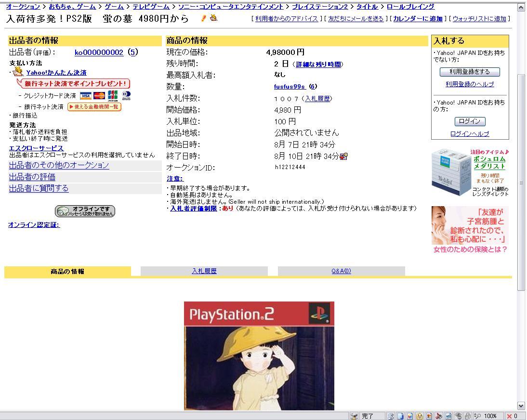Screen dimensions: 527x420
Task: Click the MasterCard logo
Action: pyautogui.click(x=99, y=96)
